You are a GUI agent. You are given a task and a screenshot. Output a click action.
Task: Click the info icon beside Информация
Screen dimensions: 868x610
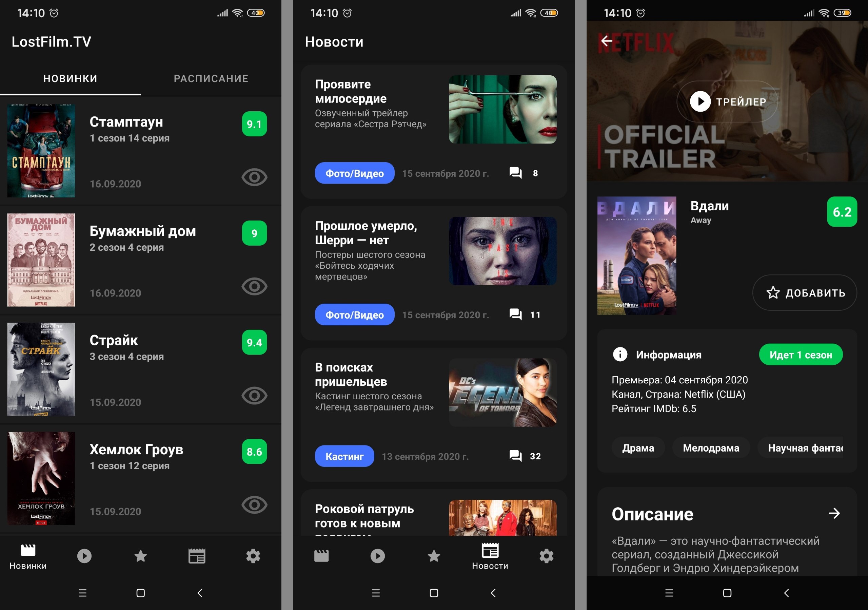click(620, 354)
